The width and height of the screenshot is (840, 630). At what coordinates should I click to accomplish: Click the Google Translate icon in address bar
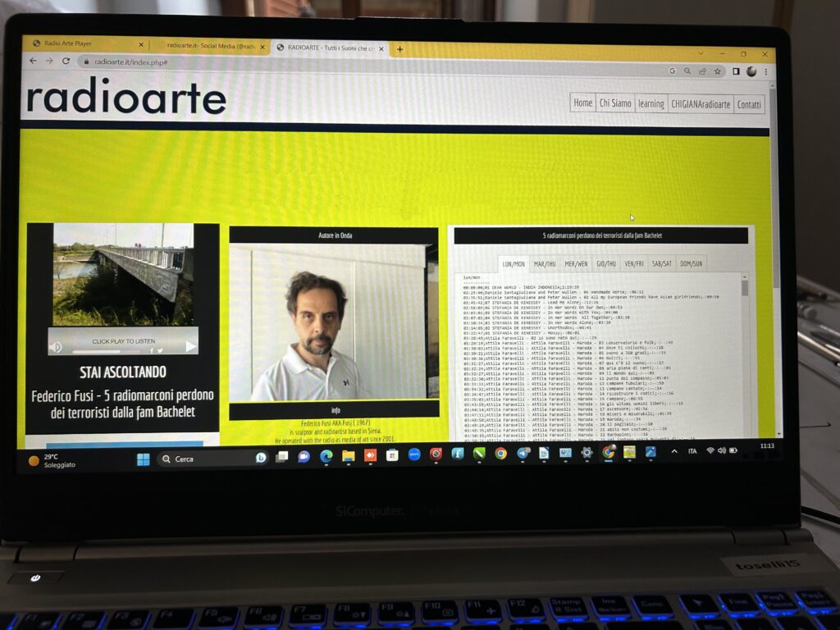click(673, 71)
